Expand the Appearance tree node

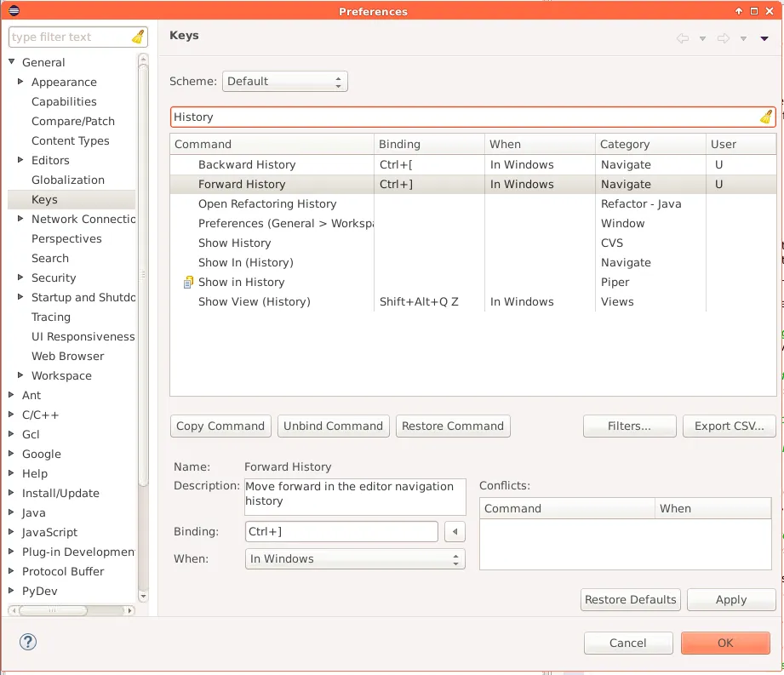pyautogui.click(x=20, y=82)
